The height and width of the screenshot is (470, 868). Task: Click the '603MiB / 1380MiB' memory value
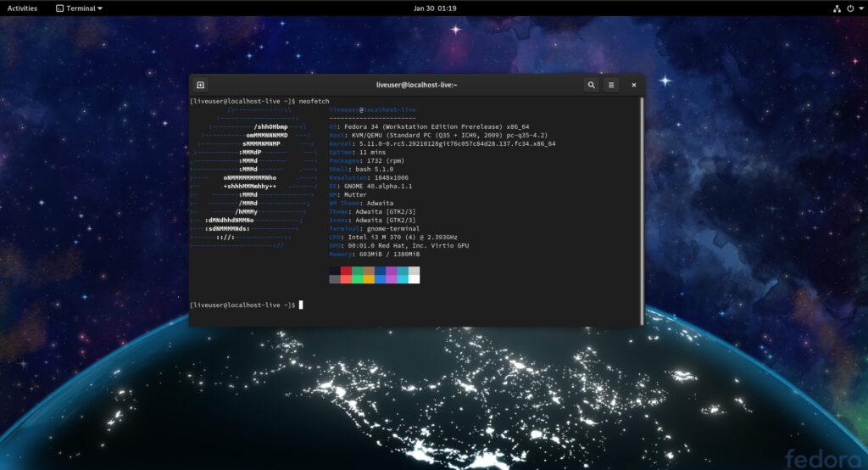(x=389, y=254)
